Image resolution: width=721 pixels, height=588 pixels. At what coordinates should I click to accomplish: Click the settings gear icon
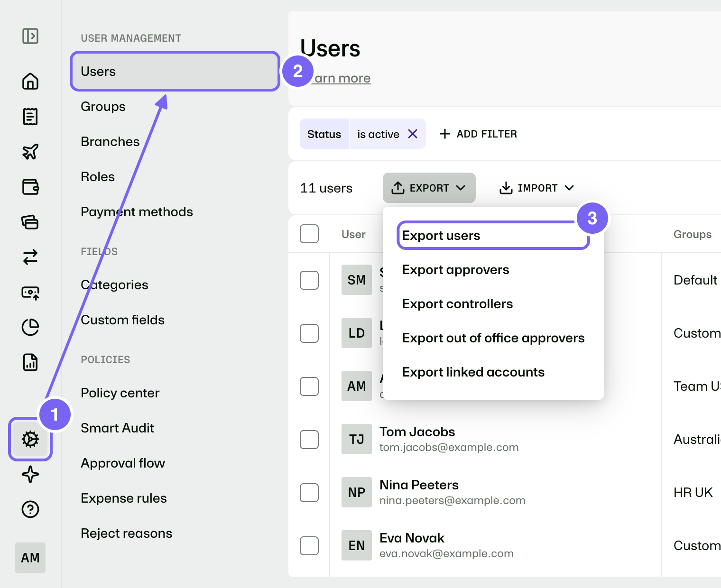point(30,439)
